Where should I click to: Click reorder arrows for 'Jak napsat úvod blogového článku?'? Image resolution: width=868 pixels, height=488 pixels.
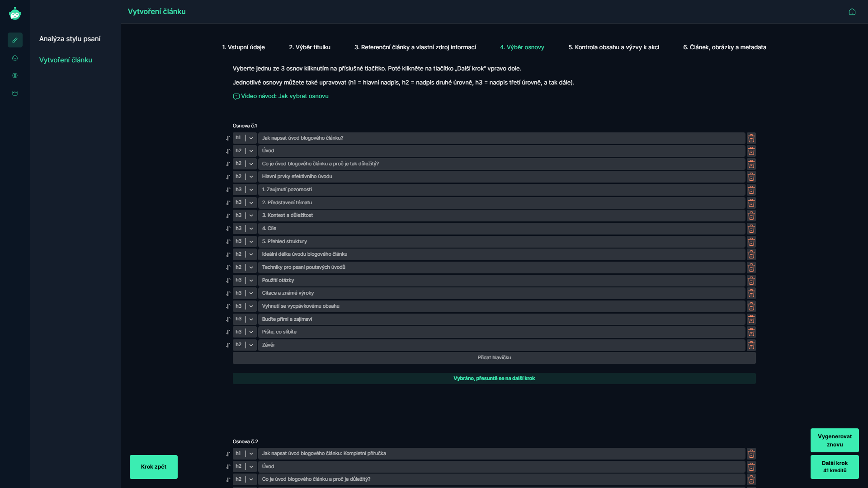[228, 138]
